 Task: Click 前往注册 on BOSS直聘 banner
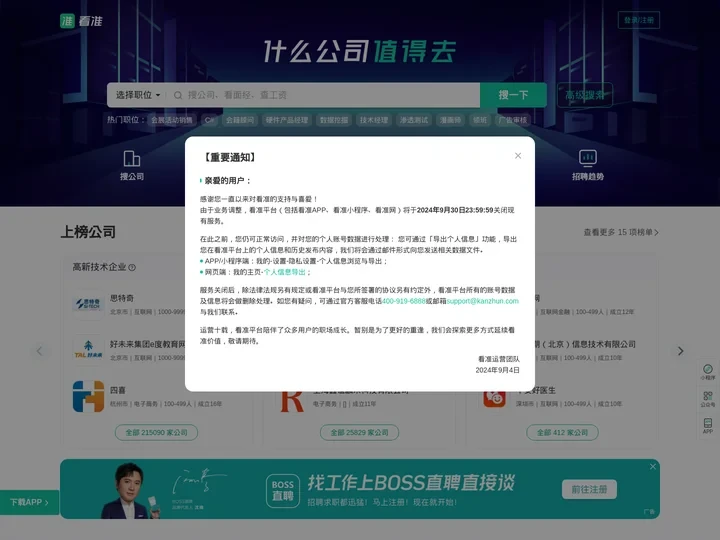[589, 489]
